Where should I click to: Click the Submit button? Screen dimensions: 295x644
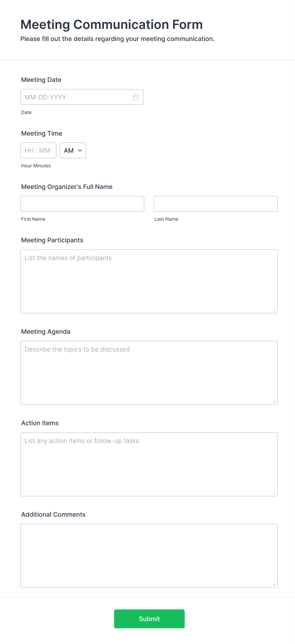tap(149, 619)
